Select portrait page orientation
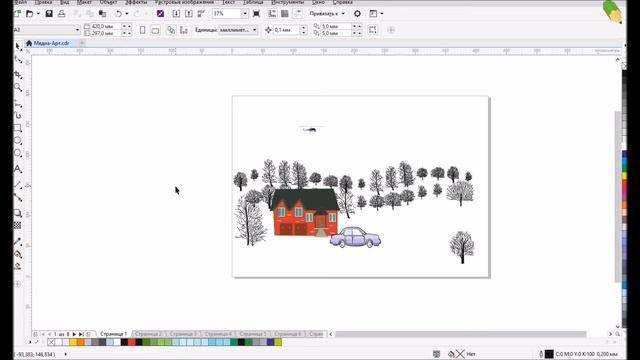640x360 pixels. tap(142, 30)
